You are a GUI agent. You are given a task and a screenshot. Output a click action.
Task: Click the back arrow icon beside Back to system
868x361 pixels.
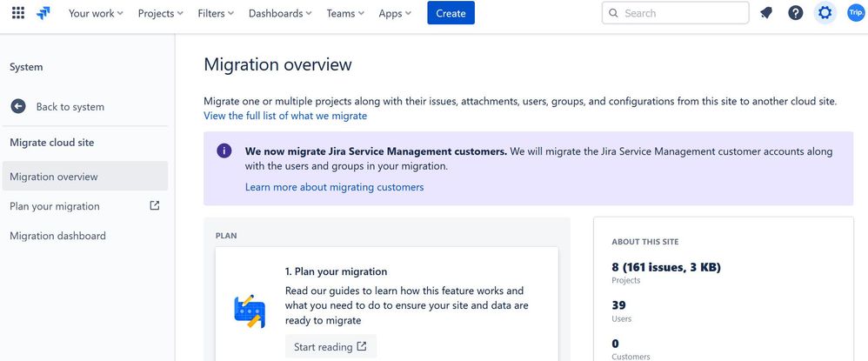coord(18,106)
